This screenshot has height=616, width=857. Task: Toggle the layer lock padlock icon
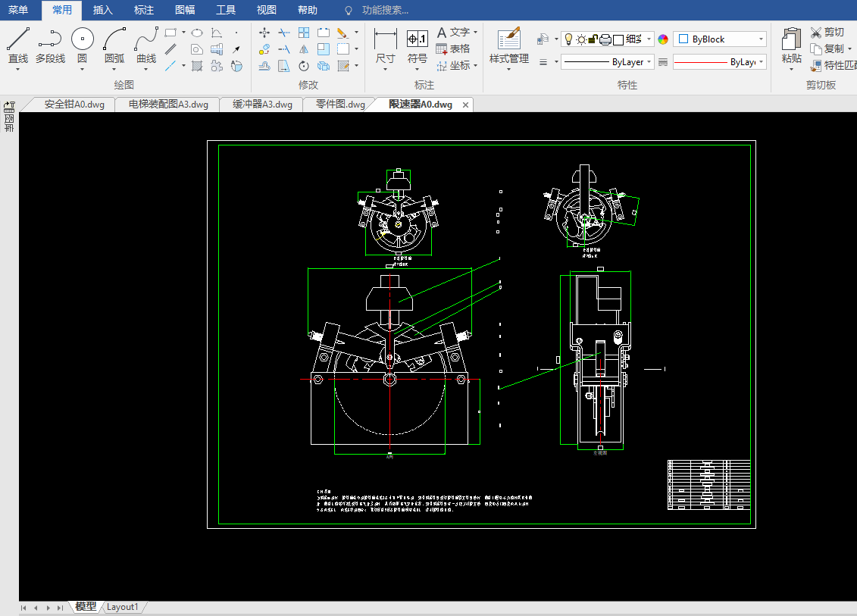[593, 39]
